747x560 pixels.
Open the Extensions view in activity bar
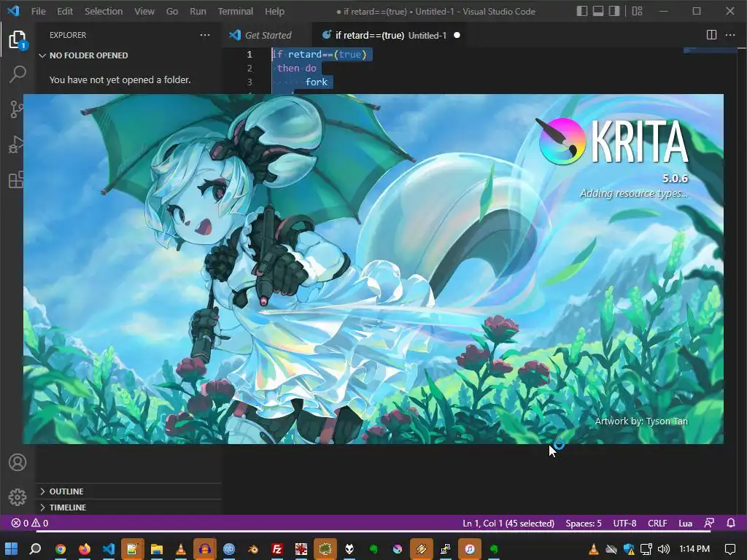tap(16, 179)
